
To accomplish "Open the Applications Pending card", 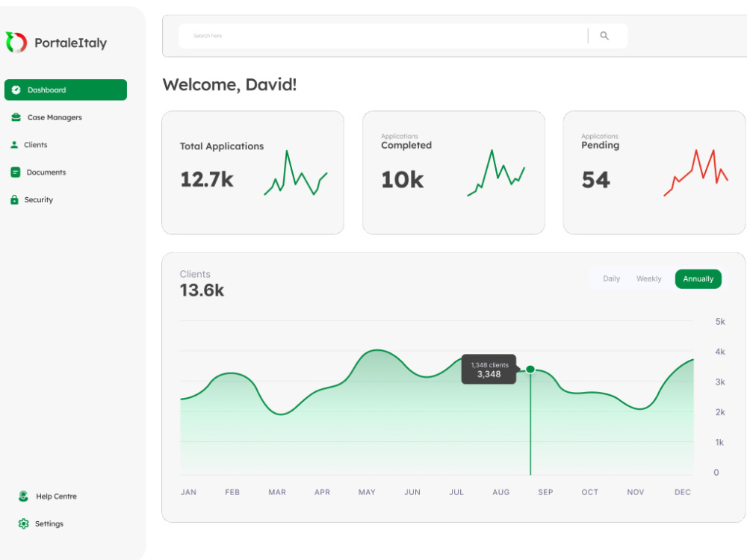I will coord(654,172).
